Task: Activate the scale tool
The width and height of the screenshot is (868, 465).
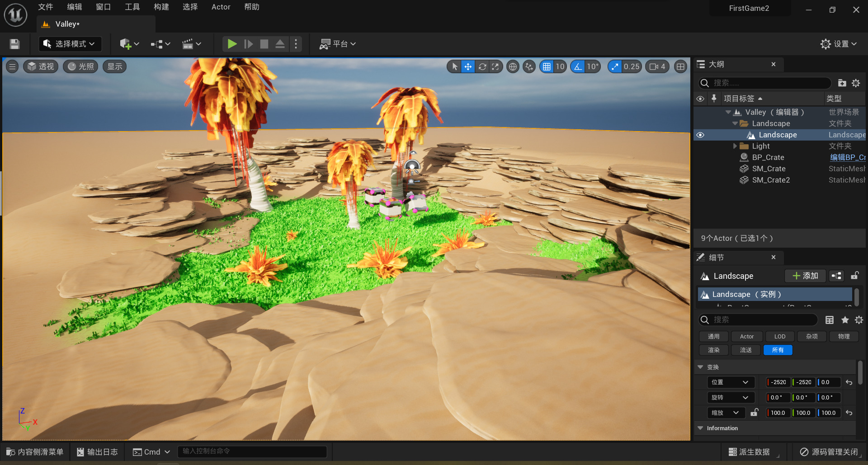Action: tap(495, 67)
